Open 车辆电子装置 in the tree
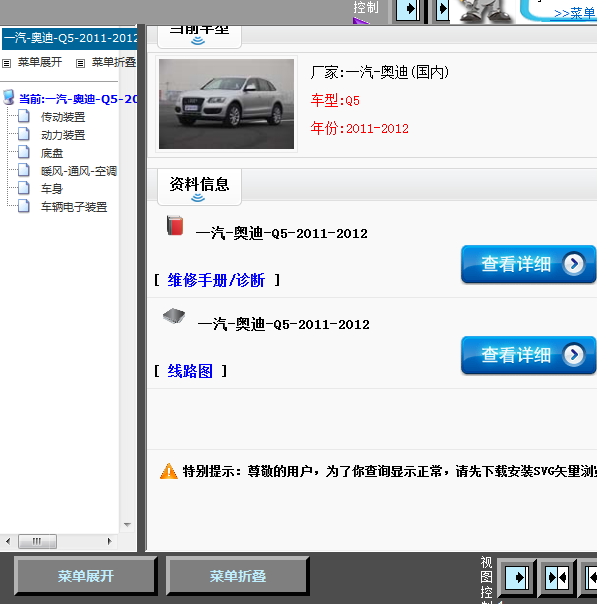This screenshot has width=597, height=605. coord(74,207)
